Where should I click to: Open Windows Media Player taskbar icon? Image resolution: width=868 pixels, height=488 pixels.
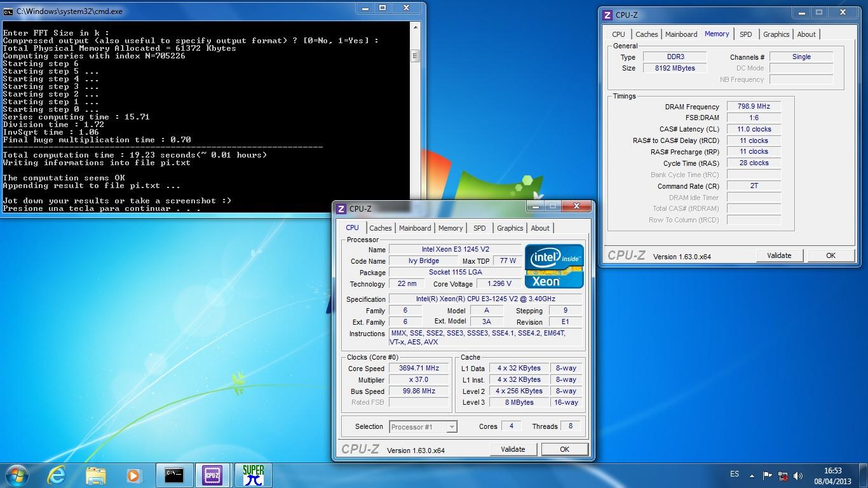pyautogui.click(x=133, y=475)
